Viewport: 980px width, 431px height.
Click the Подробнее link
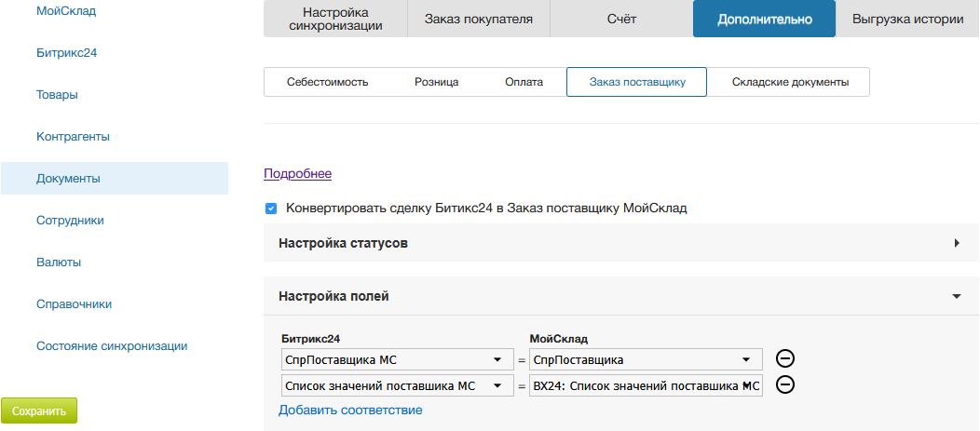tap(297, 173)
